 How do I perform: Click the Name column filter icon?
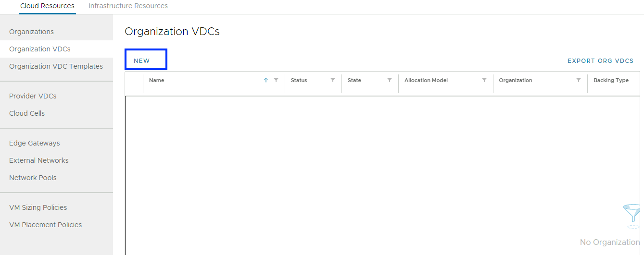276,80
